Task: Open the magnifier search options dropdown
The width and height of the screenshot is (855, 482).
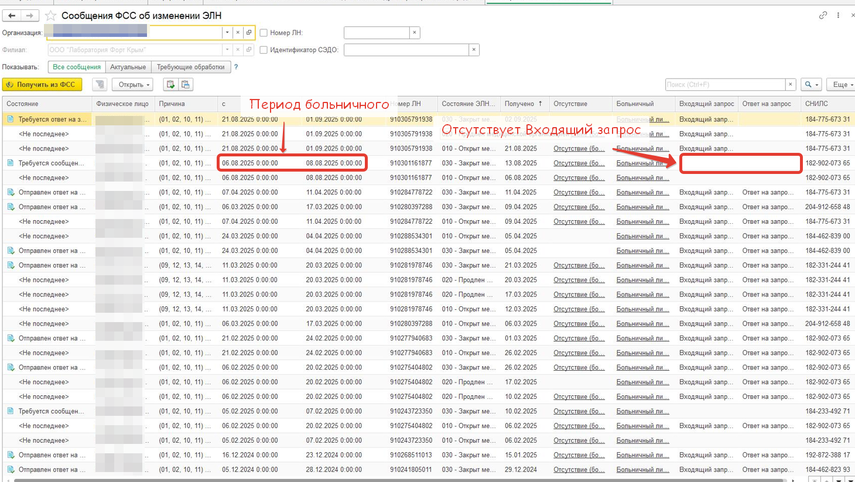Action: (811, 85)
